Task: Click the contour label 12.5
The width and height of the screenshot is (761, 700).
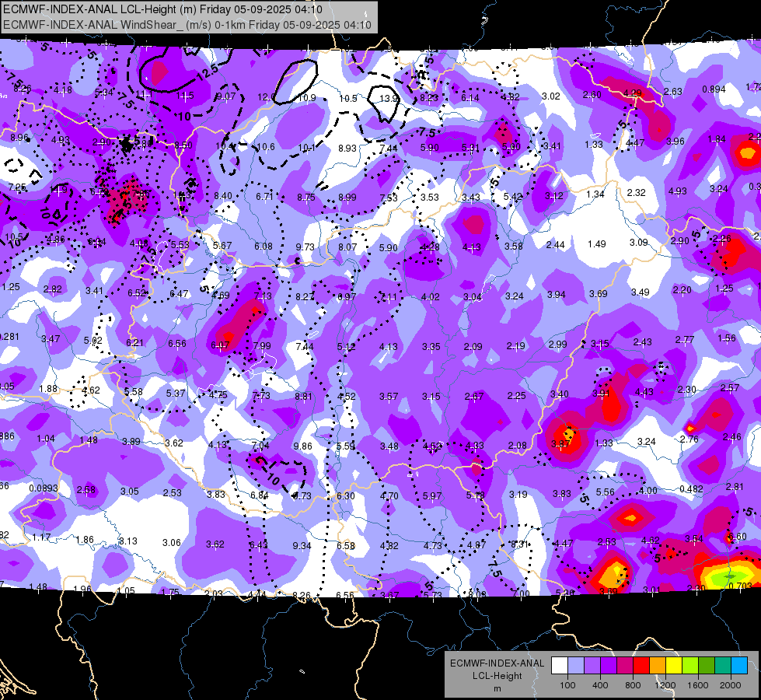Action: (x=208, y=73)
